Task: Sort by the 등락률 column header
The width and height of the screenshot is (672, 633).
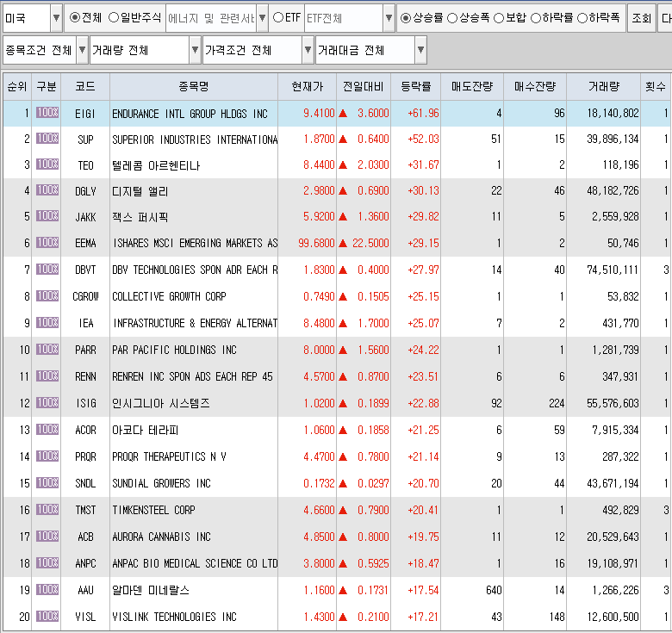Action: [x=416, y=86]
